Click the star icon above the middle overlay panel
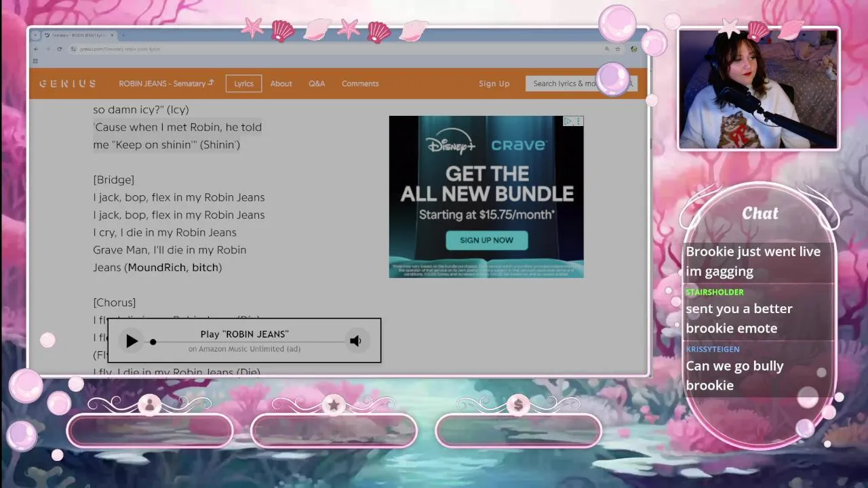The image size is (868, 488). (334, 405)
